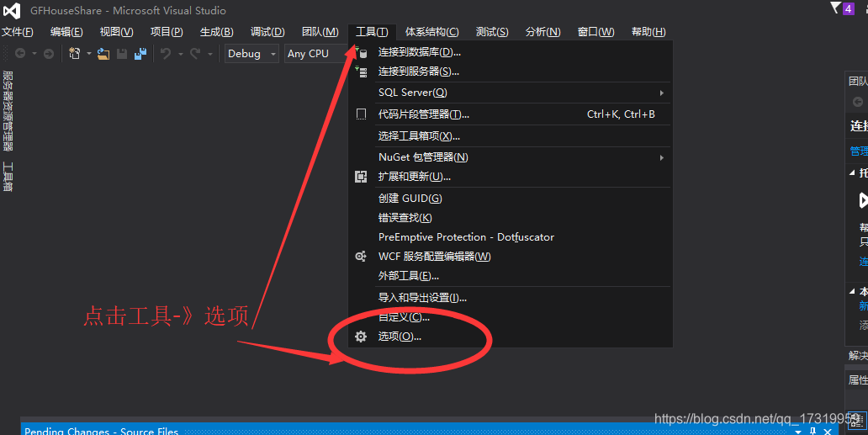Open the 体系结构(C) menu
Viewport: 868px width, 435px height.
tap(431, 31)
